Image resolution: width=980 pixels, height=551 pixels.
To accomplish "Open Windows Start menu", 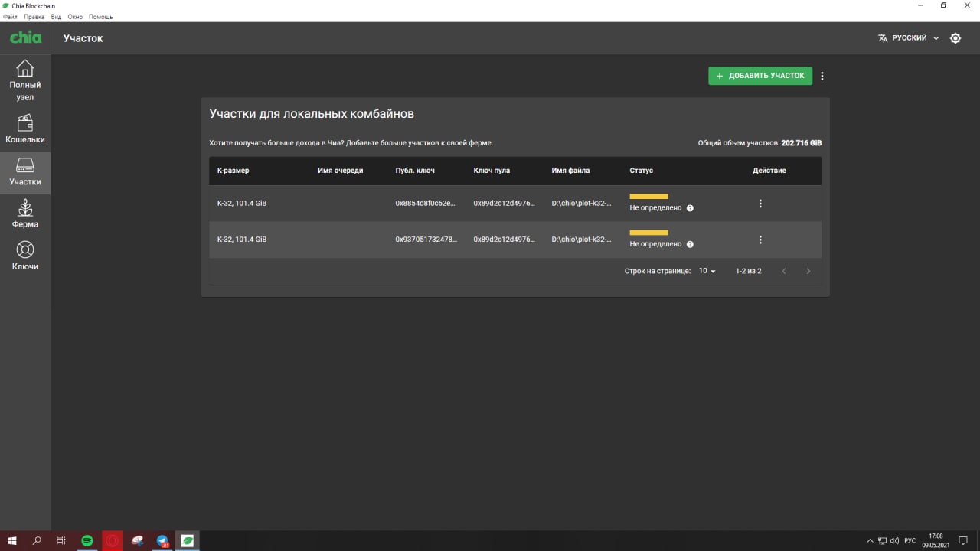I will point(12,540).
